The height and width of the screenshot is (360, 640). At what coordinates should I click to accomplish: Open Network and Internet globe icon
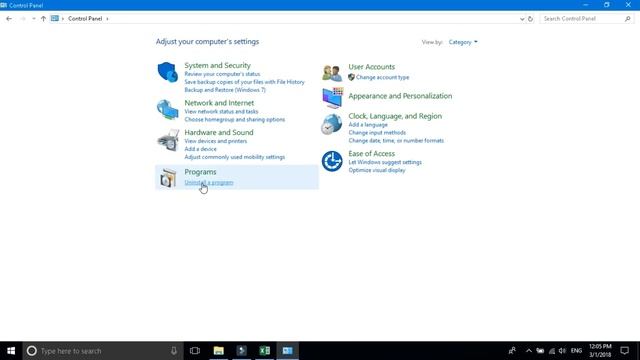pyautogui.click(x=167, y=109)
